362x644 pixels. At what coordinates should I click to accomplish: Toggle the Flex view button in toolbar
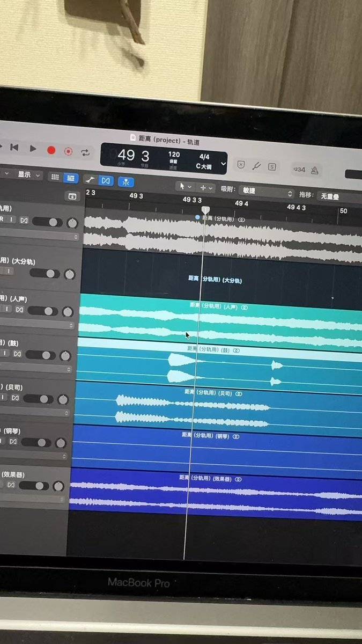pyautogui.click(x=106, y=180)
